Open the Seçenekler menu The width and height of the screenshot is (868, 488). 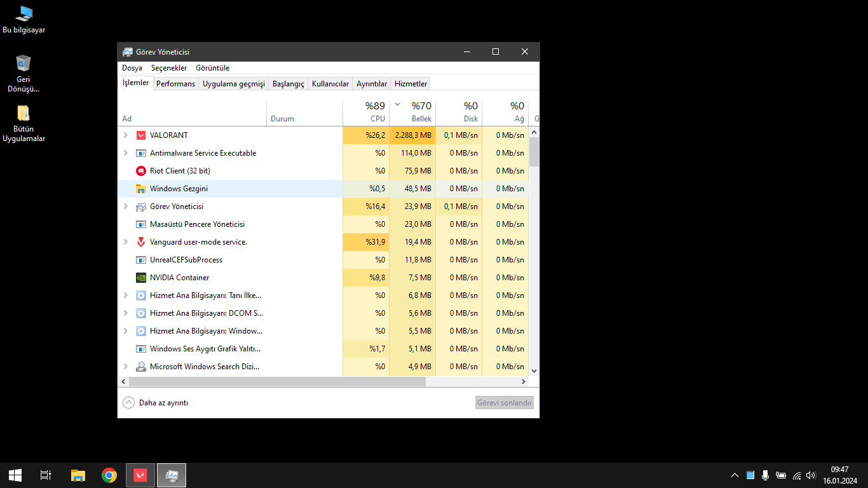click(169, 68)
